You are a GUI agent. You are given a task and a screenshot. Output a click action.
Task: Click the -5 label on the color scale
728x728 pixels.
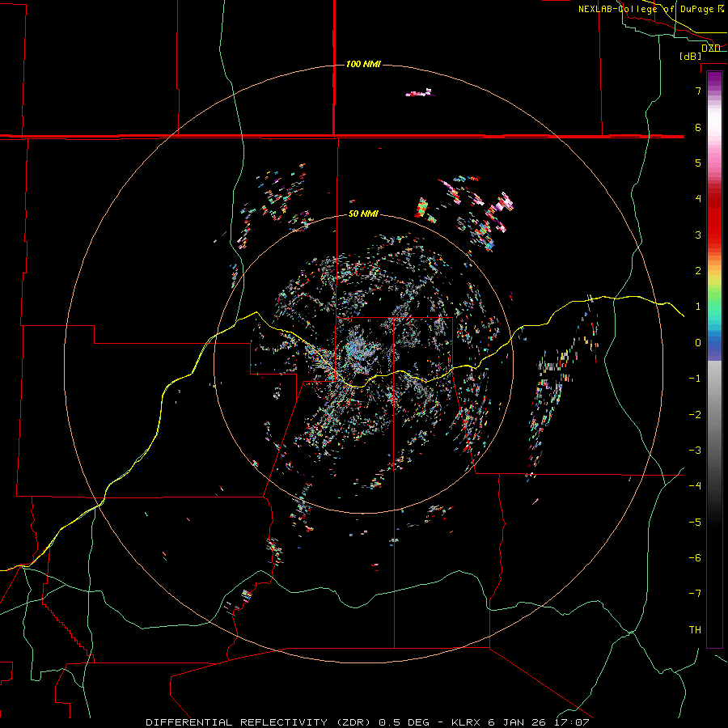point(695,523)
